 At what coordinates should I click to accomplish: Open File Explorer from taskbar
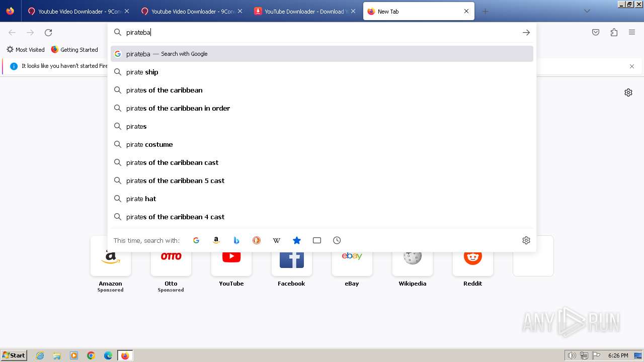point(57,355)
